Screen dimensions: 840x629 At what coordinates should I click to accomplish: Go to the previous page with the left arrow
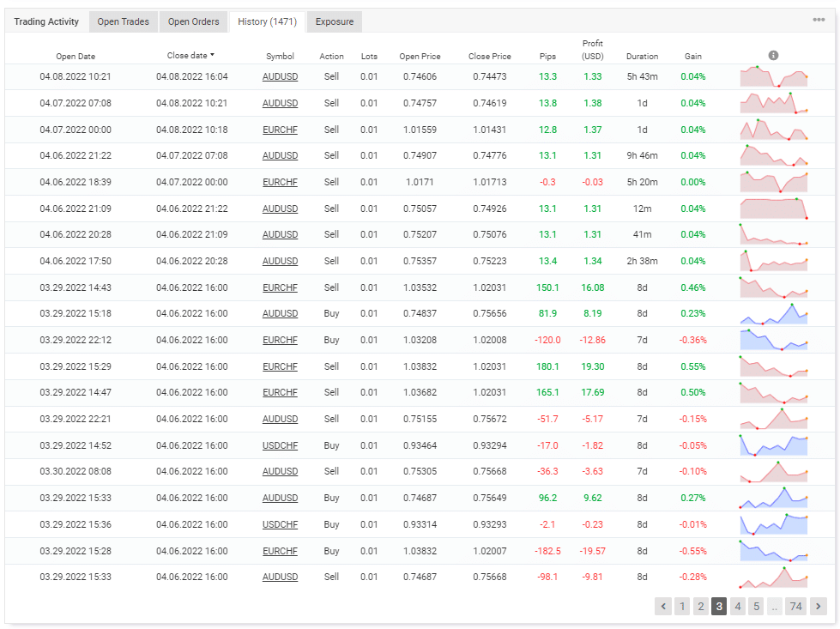click(x=663, y=606)
